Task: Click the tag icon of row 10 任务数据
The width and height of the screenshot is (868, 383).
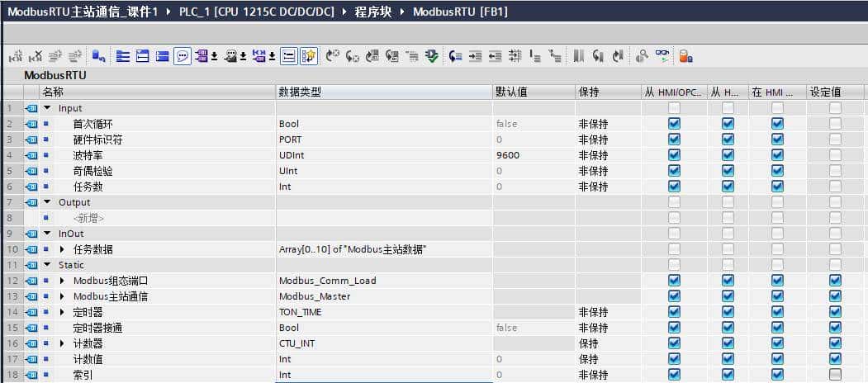Action: tap(31, 249)
